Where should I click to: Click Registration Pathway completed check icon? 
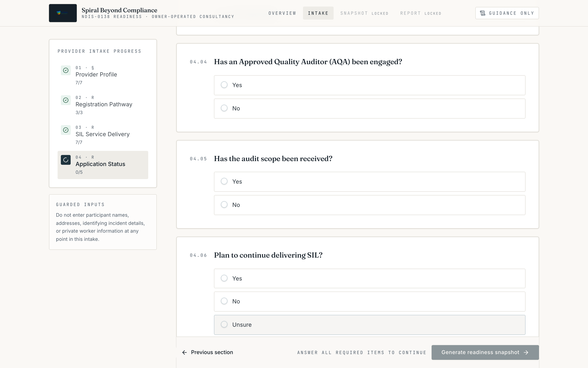pos(66,100)
